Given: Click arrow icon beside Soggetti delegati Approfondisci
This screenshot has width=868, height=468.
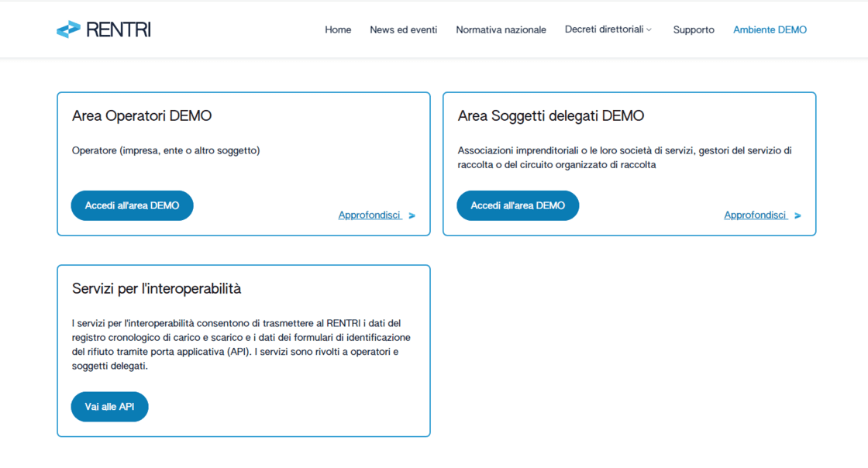Looking at the screenshot, I should [x=797, y=215].
